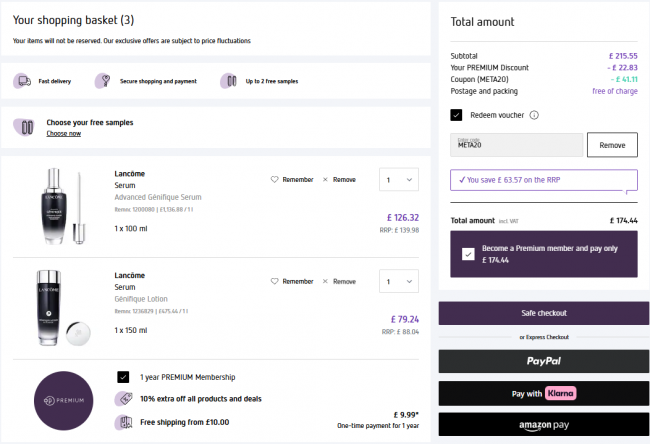The width and height of the screenshot is (650, 444).
Task: Click the One-time payment for 1 year note
Action: pos(378,426)
